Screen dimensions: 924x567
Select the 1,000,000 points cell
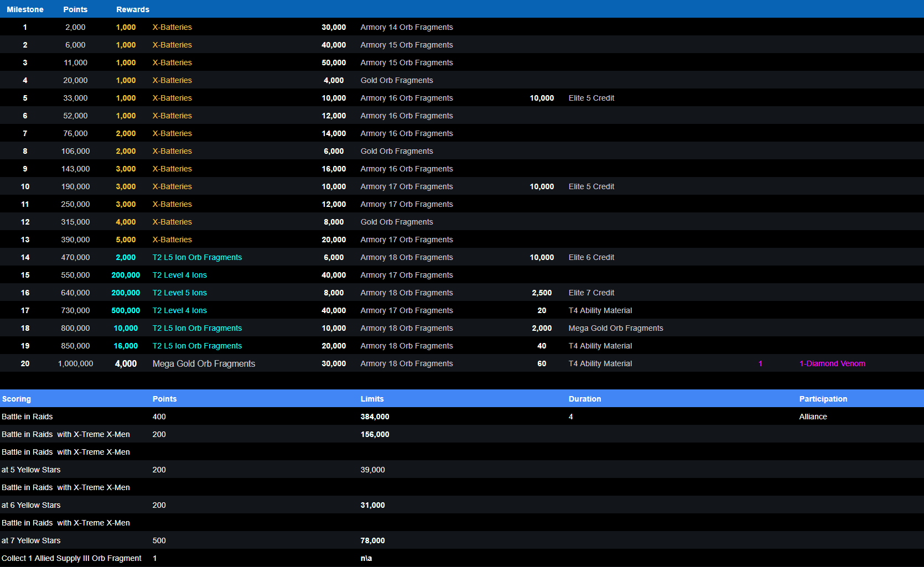(x=75, y=363)
